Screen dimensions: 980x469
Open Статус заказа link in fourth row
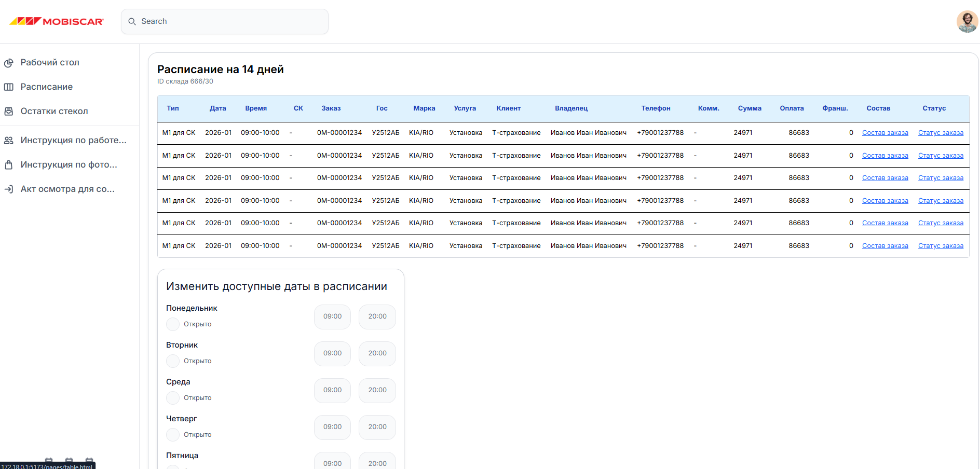(941, 201)
